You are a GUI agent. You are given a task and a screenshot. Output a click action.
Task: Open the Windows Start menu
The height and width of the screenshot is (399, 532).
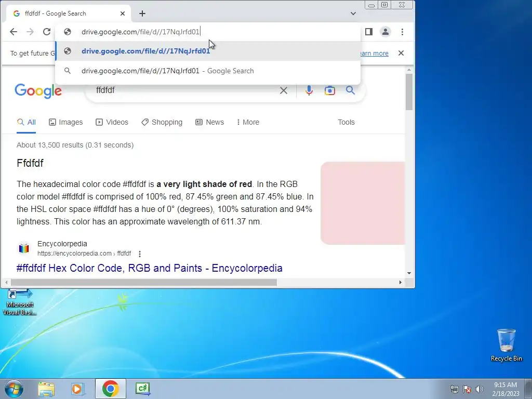point(14,389)
